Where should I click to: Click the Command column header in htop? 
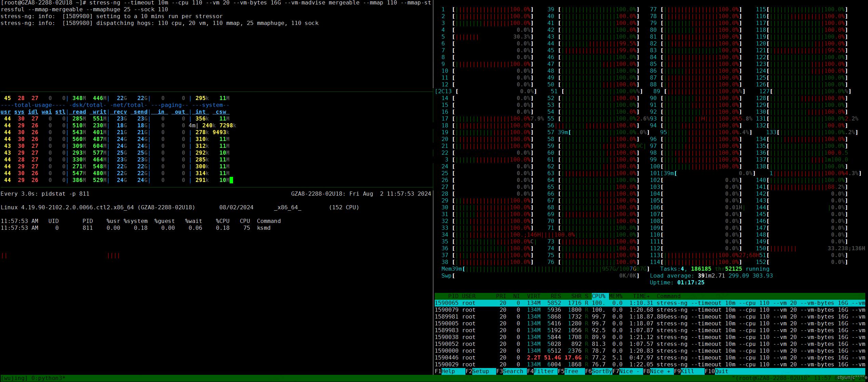pos(668,296)
